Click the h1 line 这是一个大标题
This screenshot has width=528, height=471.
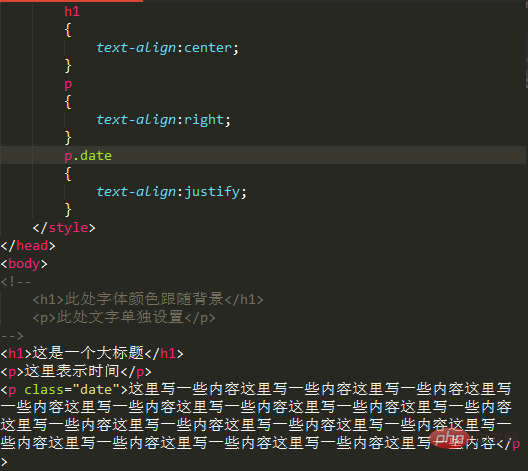(x=92, y=353)
